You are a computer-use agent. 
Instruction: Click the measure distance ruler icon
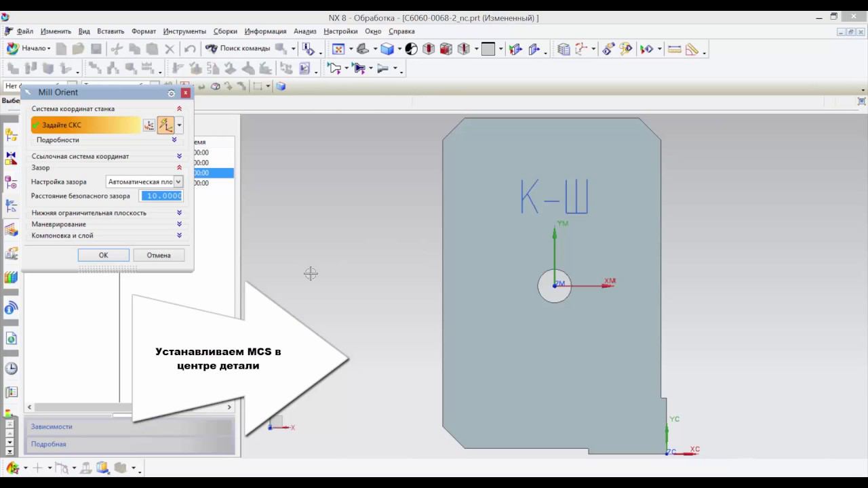point(674,49)
